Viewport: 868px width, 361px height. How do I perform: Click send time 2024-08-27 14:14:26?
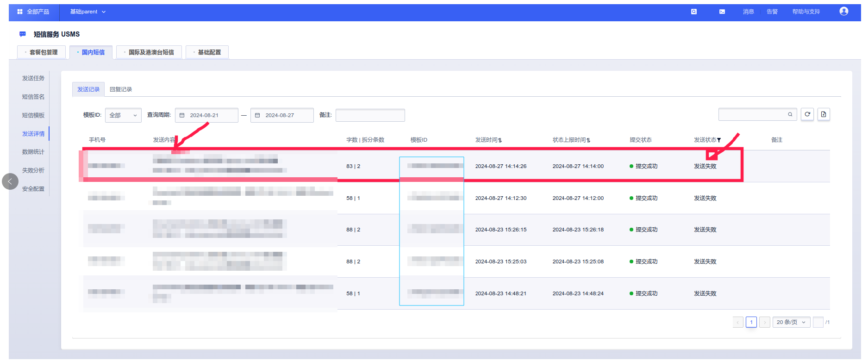coord(501,166)
